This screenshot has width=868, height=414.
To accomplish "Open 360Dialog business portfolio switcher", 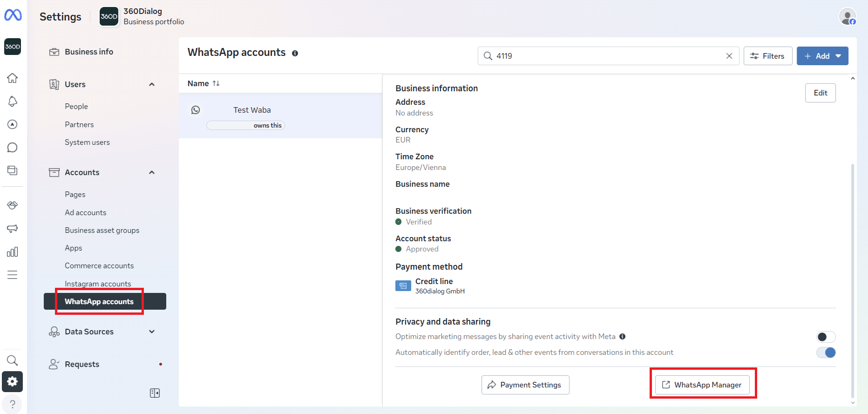I will coord(142,16).
